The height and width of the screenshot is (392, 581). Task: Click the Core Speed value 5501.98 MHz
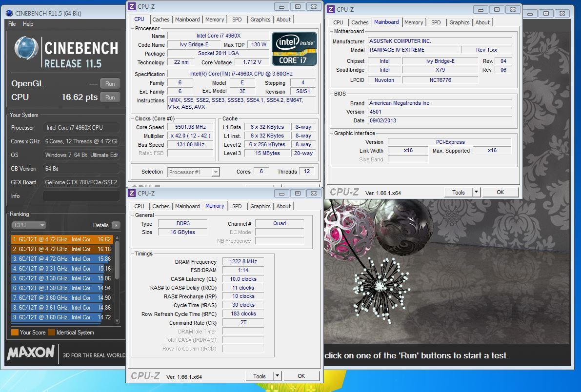tap(190, 127)
